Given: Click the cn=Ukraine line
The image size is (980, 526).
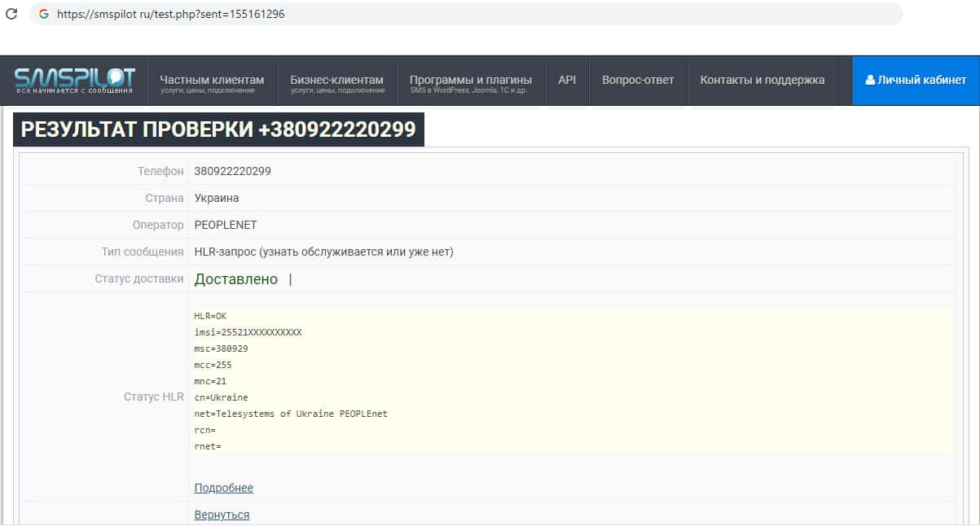Looking at the screenshot, I should tap(221, 397).
